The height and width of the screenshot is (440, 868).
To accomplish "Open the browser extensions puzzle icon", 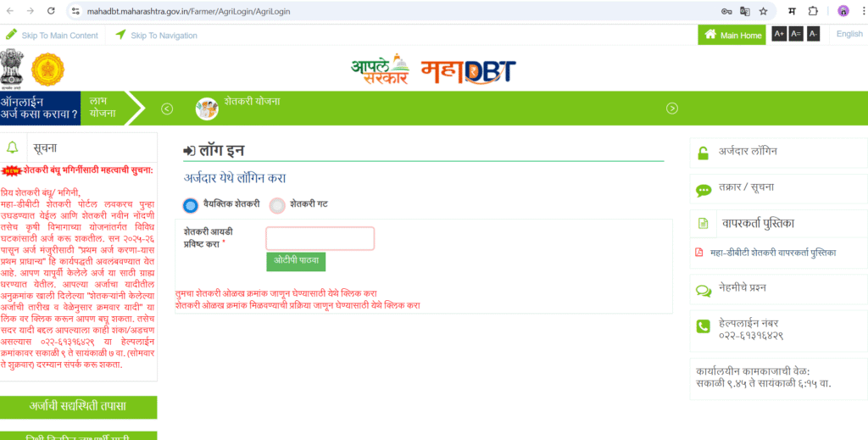I will coord(813,11).
